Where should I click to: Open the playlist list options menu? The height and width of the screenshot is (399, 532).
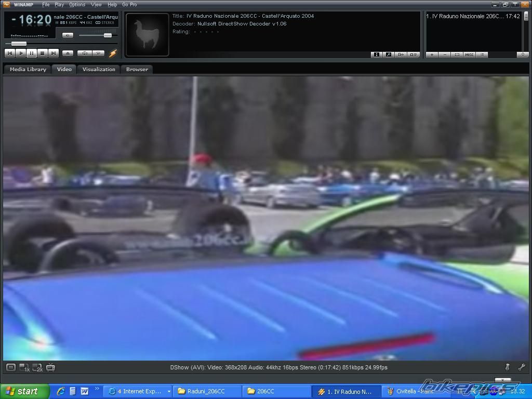[x=482, y=55]
